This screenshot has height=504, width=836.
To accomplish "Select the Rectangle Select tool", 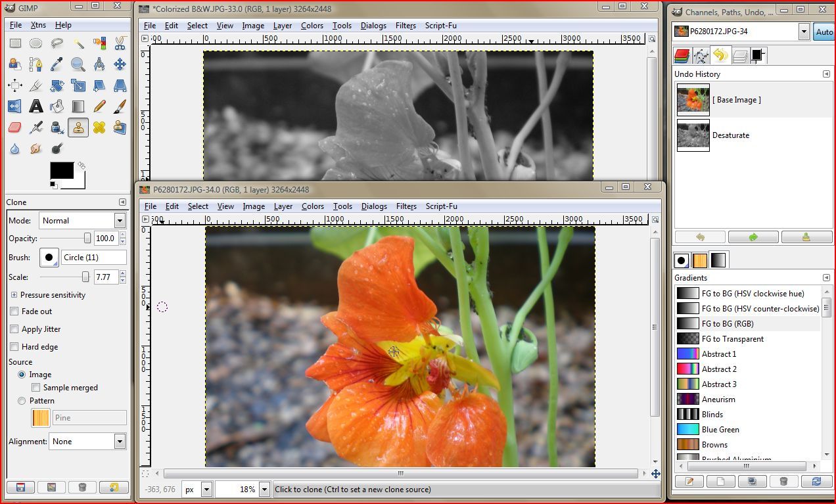I will pyautogui.click(x=15, y=43).
